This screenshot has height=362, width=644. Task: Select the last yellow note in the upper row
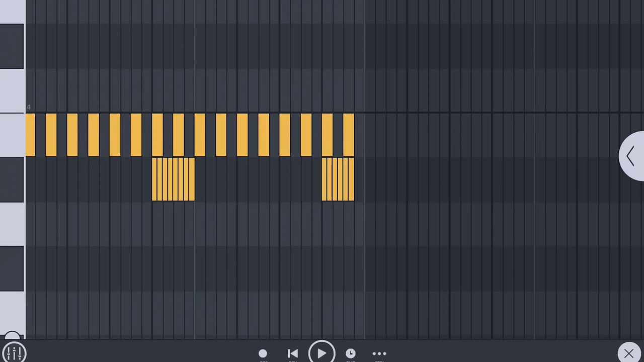pyautogui.click(x=349, y=135)
